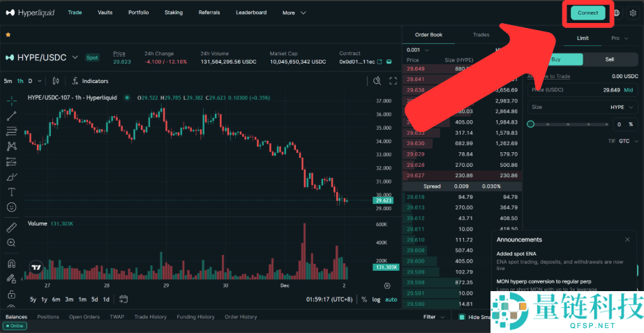Toggle auto scale on chart
644x333 pixels.
click(x=391, y=299)
